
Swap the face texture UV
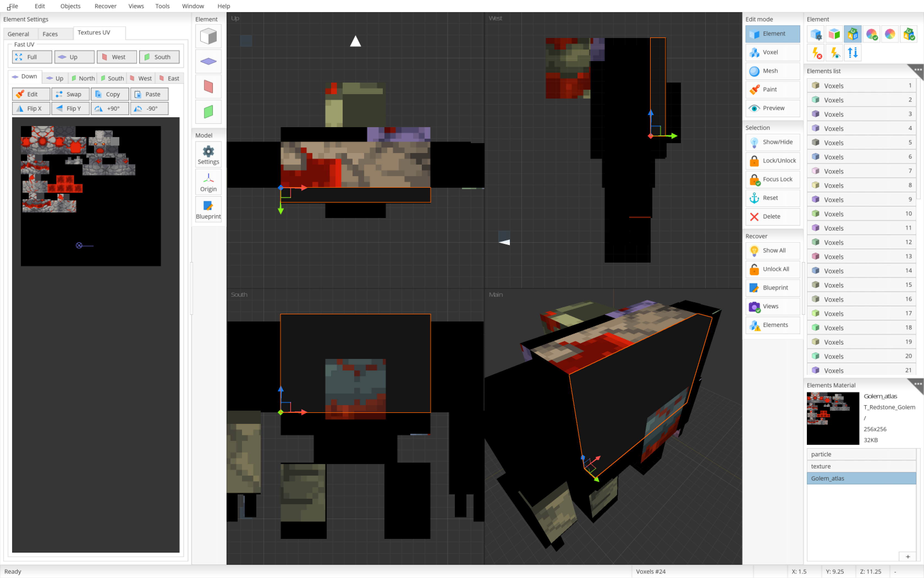71,94
